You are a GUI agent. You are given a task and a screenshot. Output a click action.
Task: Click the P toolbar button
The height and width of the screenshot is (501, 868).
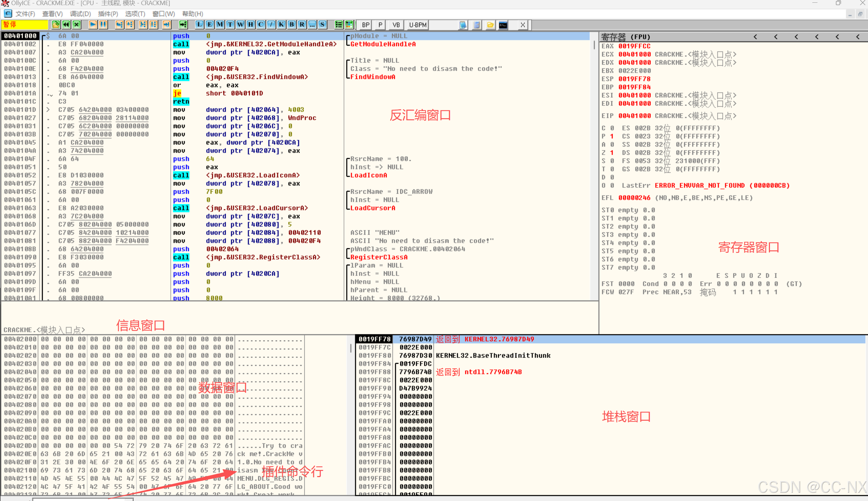(380, 25)
